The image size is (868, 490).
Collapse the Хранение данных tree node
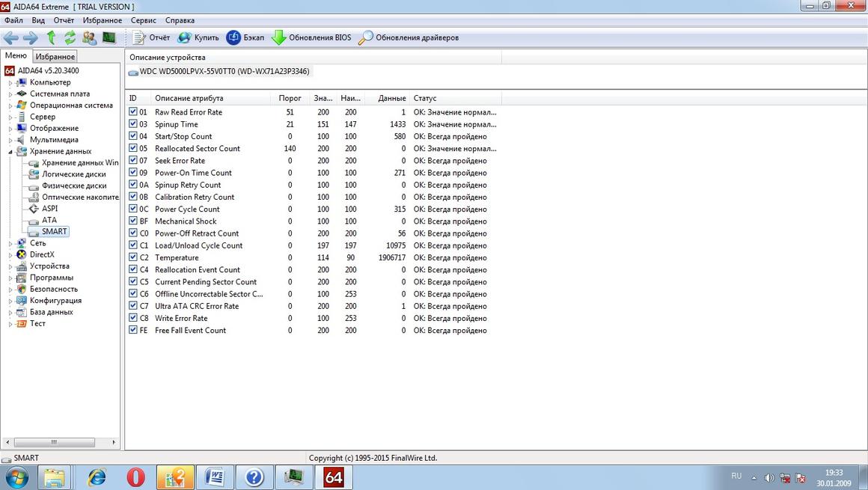(10, 152)
